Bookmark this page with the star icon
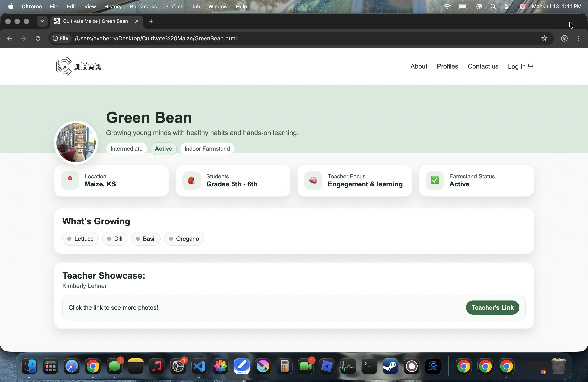588x382 pixels. [x=544, y=38]
